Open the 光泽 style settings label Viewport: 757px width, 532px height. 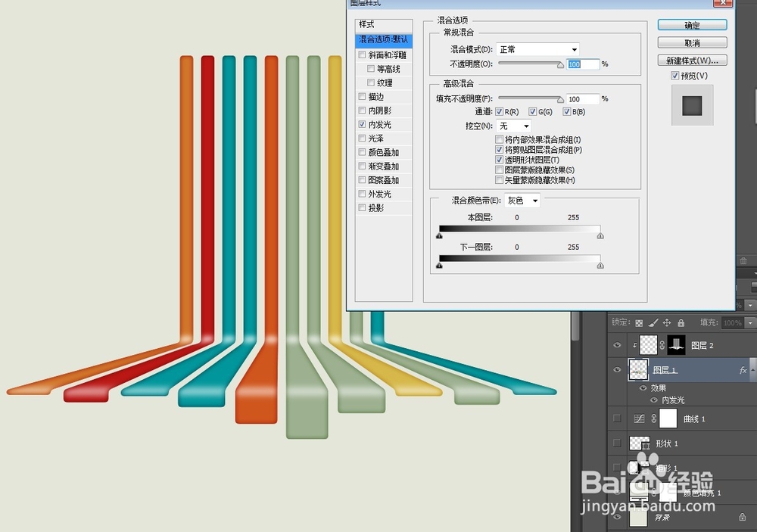point(376,138)
